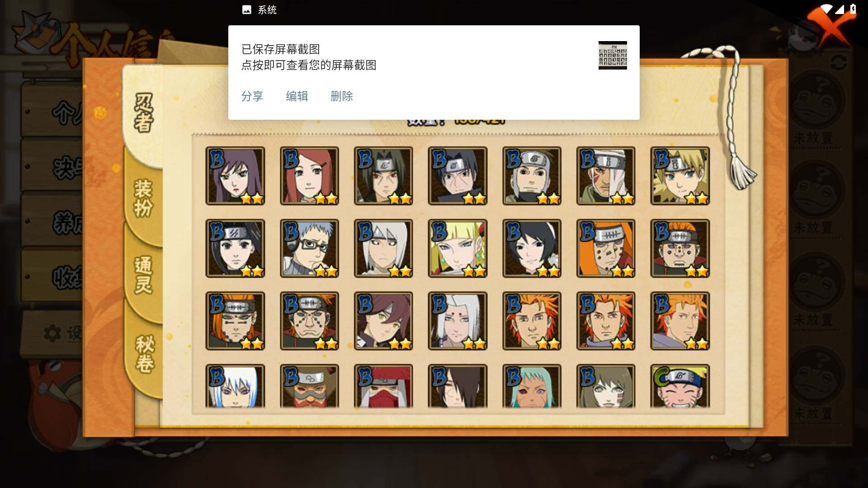This screenshot has height=488, width=868.
Task: Tap 编辑 in screenshot notification
Action: coord(297,96)
